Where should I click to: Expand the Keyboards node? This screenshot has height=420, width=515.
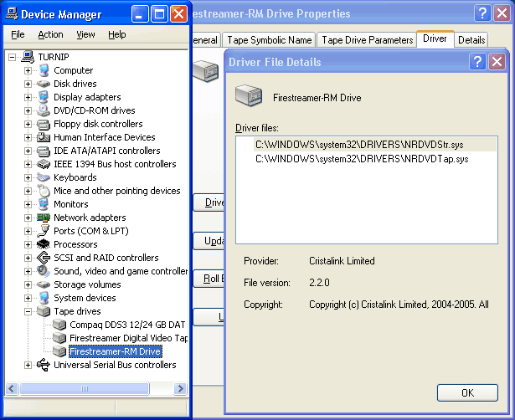click(28, 178)
